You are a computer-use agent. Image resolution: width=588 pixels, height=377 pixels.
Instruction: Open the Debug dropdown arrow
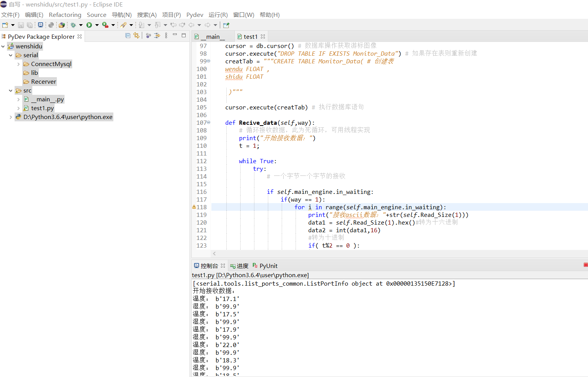coord(81,25)
